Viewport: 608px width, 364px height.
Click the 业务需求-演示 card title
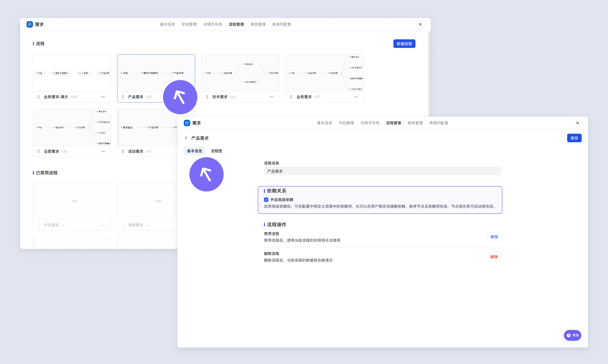(56, 97)
